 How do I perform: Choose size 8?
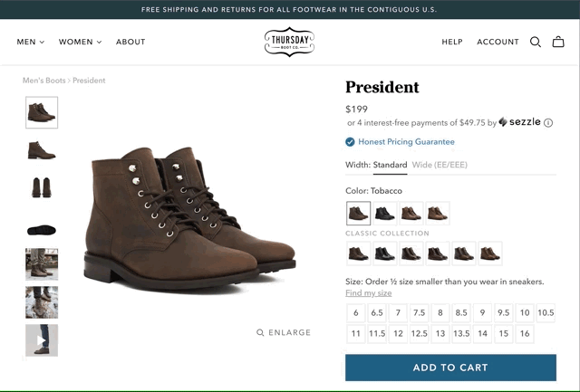click(440, 313)
